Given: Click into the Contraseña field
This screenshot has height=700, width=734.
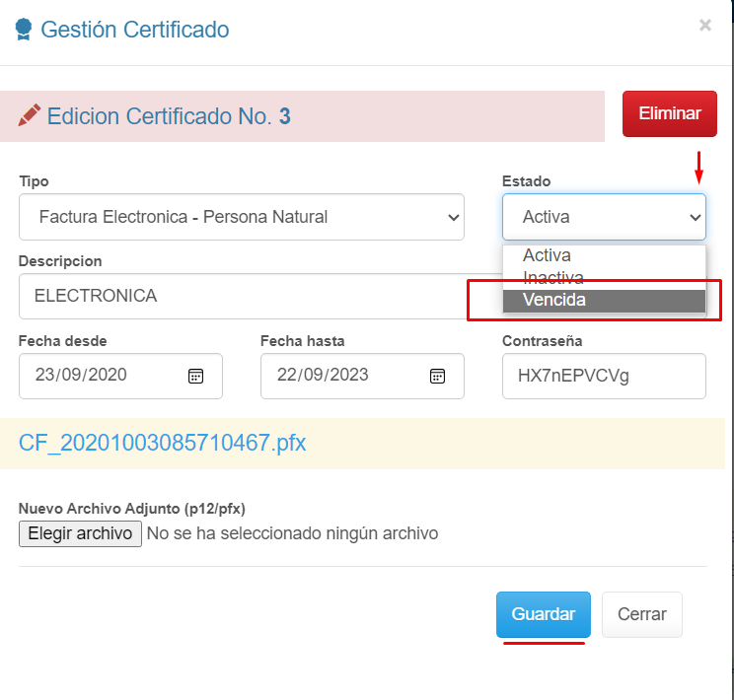Looking at the screenshot, I should pos(603,376).
